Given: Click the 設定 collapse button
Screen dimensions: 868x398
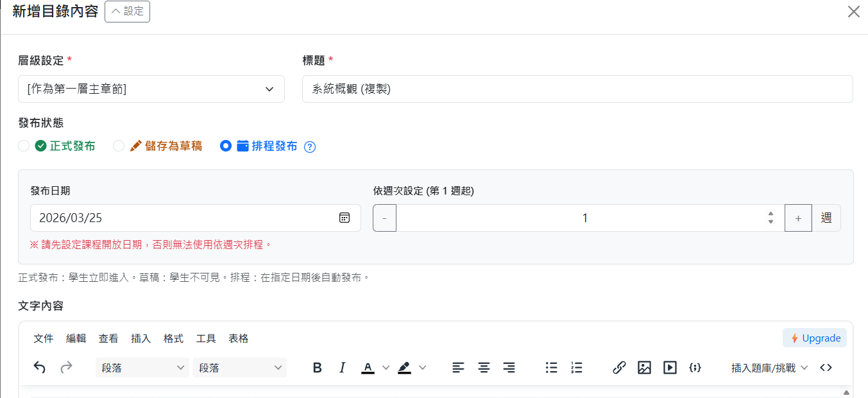Looking at the screenshot, I should pyautogui.click(x=127, y=12).
